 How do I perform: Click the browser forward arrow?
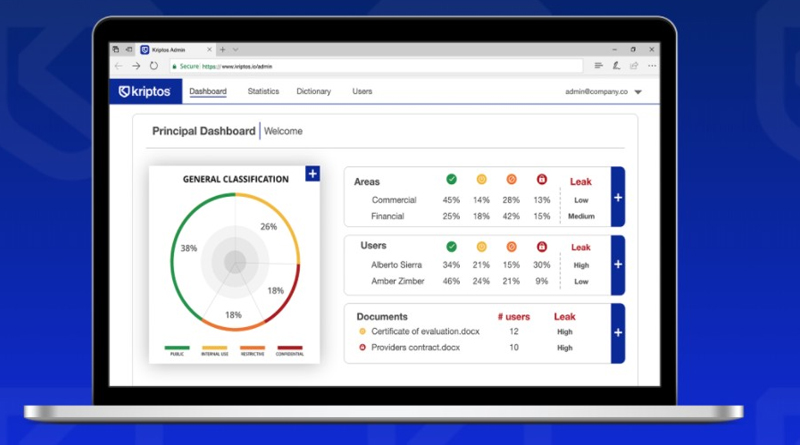click(x=136, y=66)
